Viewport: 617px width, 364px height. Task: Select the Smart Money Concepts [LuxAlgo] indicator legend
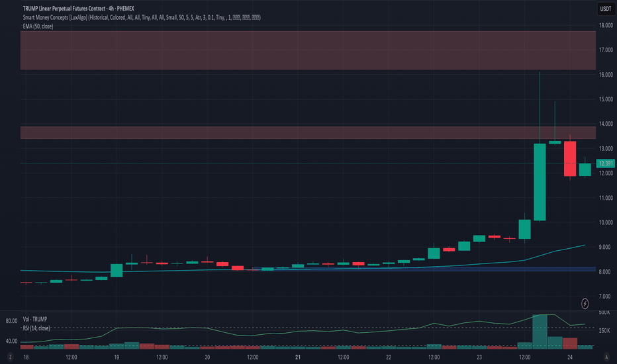[142, 17]
